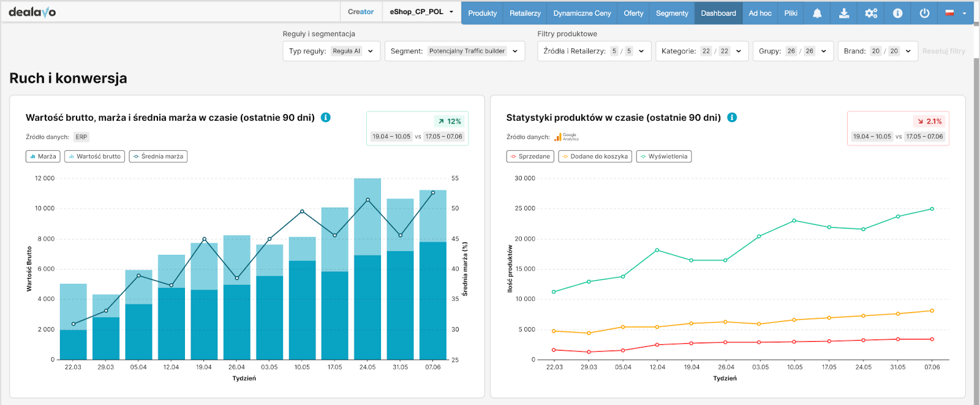
Task: Click the info icon in top navigation
Action: 897,13
